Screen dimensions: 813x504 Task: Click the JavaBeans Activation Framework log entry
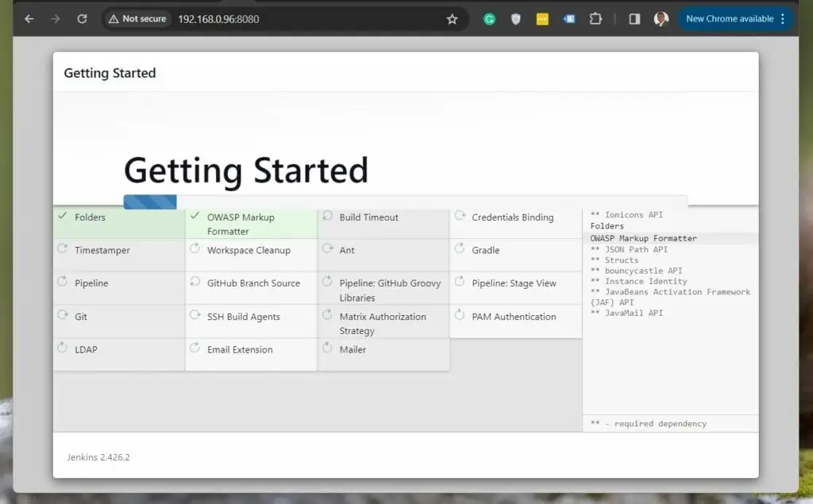pos(670,297)
